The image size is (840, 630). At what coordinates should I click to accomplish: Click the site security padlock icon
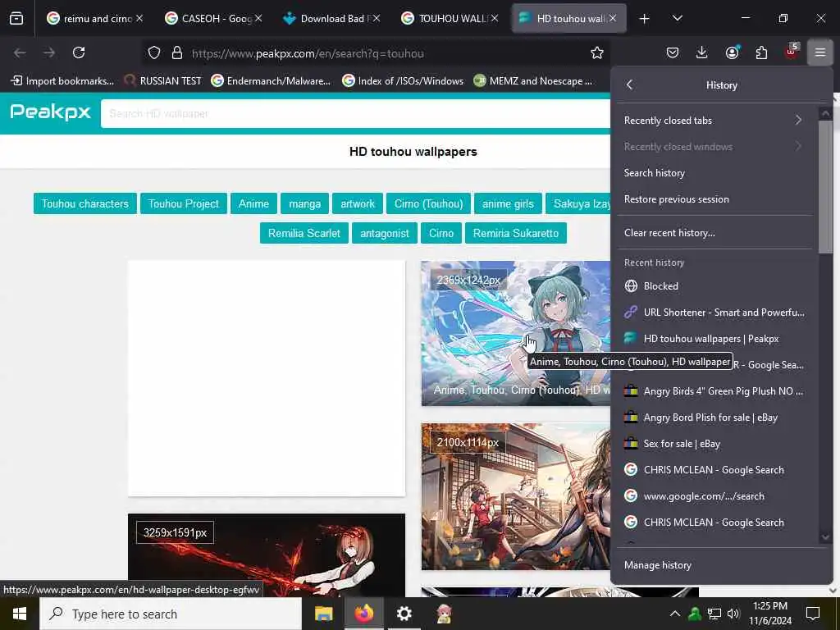(177, 52)
